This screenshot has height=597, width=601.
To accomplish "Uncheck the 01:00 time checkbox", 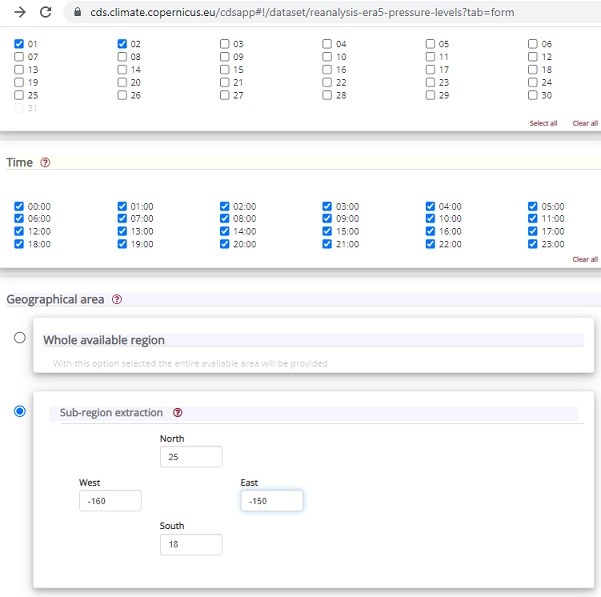I will pos(122,207).
